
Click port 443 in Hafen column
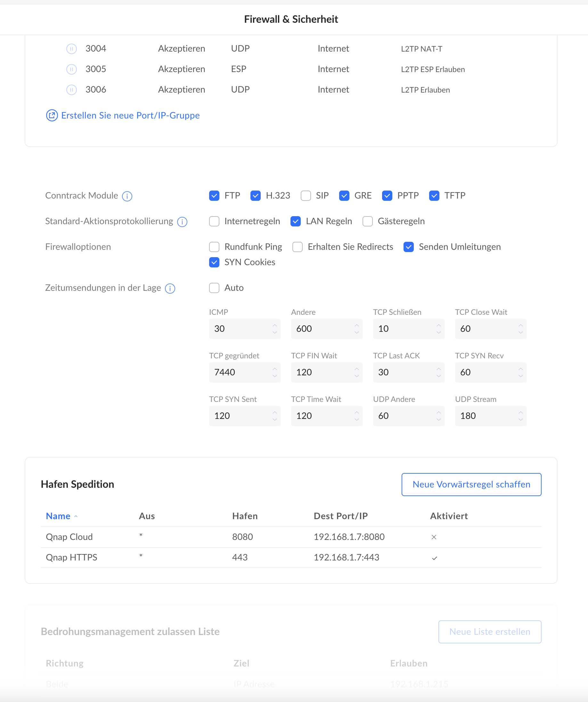point(240,558)
